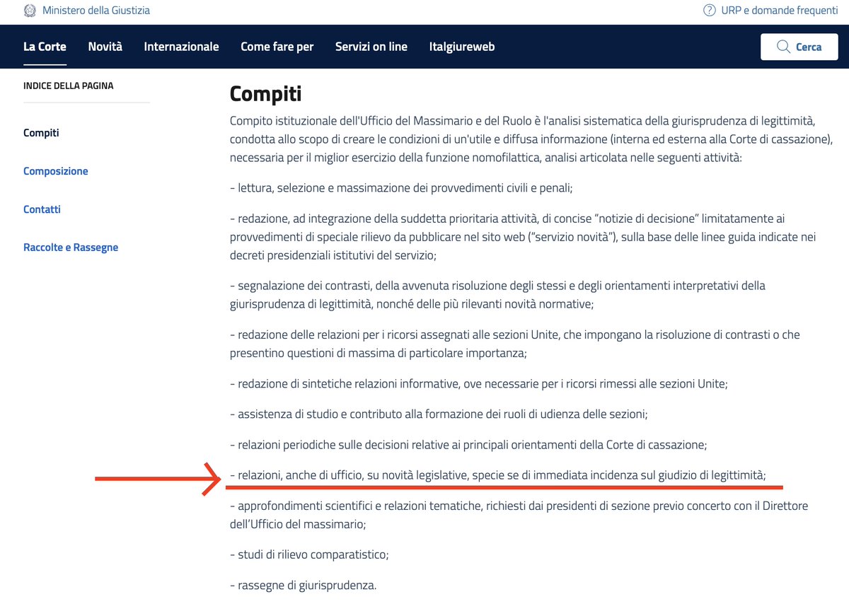
Task: Click paragraph starting 'redazione delle relazioni per i ricorsi'
Action: point(515,343)
